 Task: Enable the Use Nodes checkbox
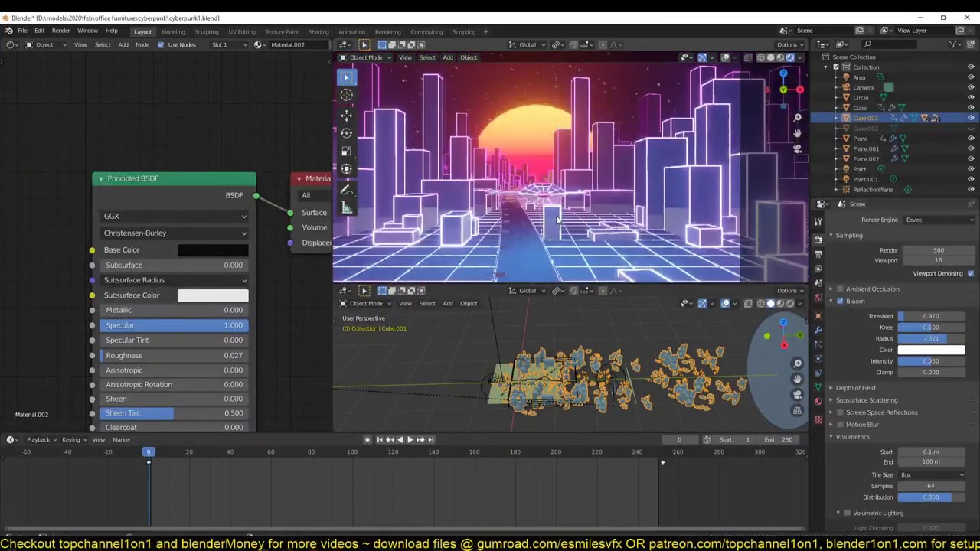[161, 44]
